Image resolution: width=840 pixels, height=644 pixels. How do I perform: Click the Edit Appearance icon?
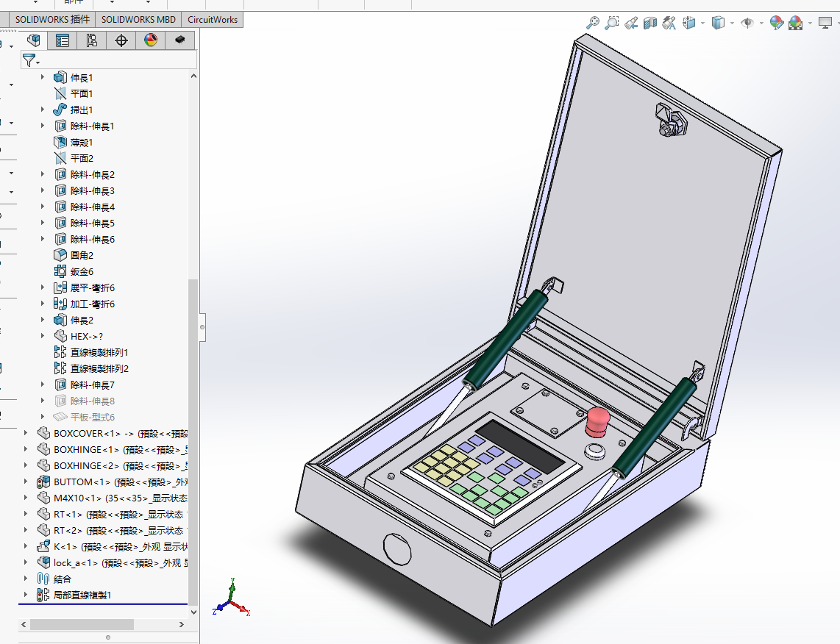coord(776,23)
